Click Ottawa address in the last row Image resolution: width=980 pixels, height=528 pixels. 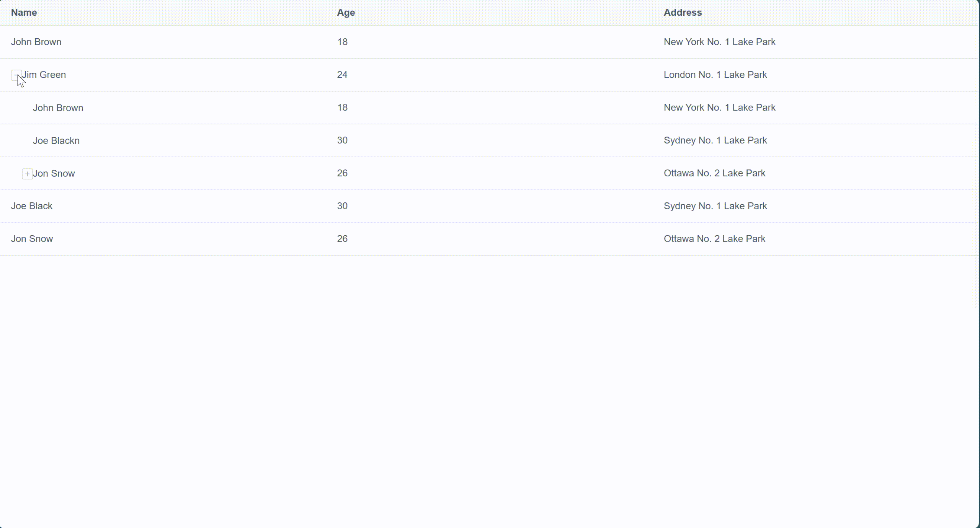click(x=714, y=239)
